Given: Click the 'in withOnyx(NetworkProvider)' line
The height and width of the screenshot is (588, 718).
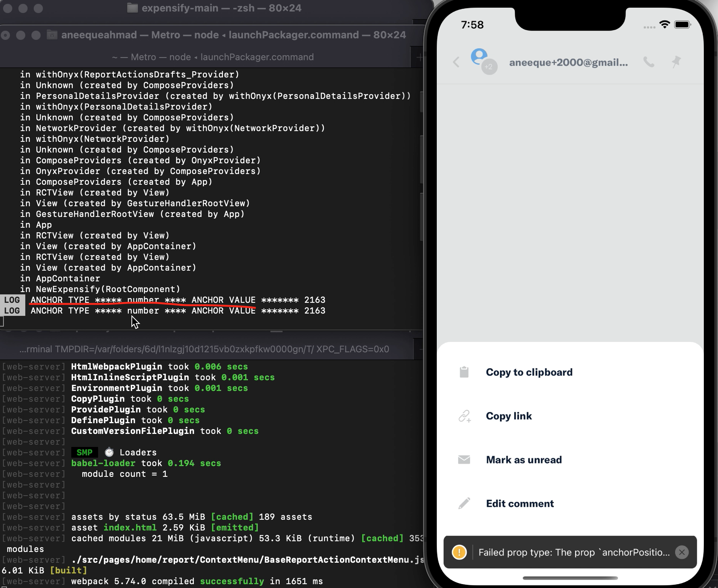Looking at the screenshot, I should click(x=95, y=139).
